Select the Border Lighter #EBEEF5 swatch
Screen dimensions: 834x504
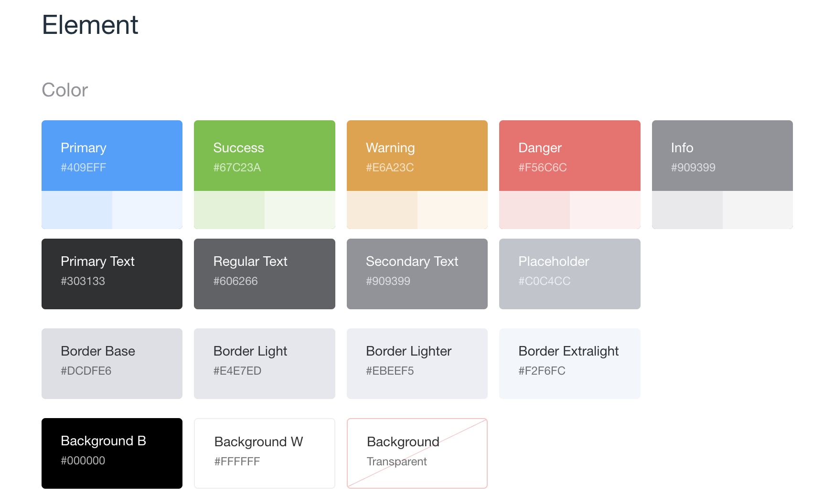pos(417,364)
